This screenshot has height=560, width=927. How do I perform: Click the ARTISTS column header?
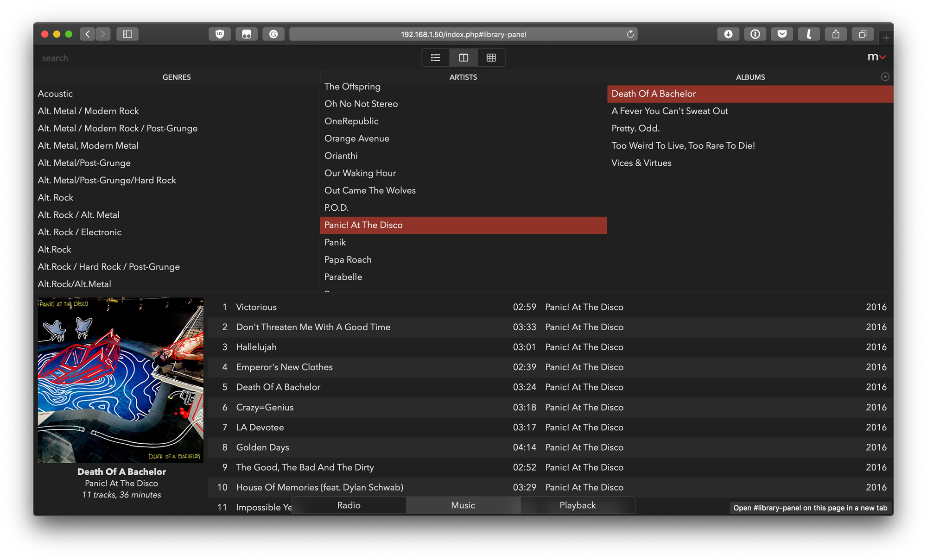(x=463, y=77)
